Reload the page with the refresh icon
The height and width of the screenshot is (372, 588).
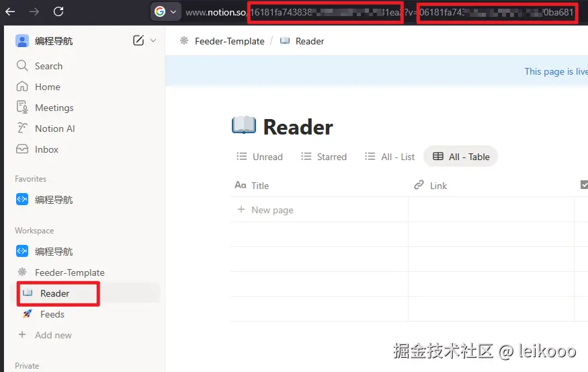pyautogui.click(x=58, y=11)
